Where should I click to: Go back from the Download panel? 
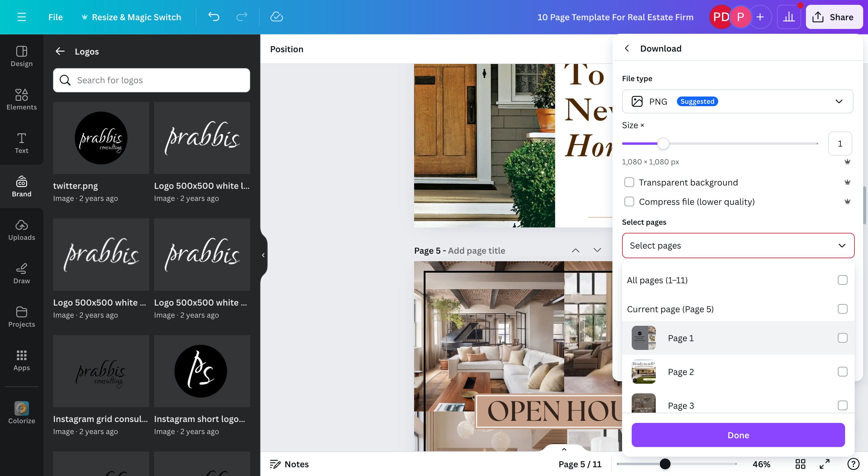click(x=627, y=48)
